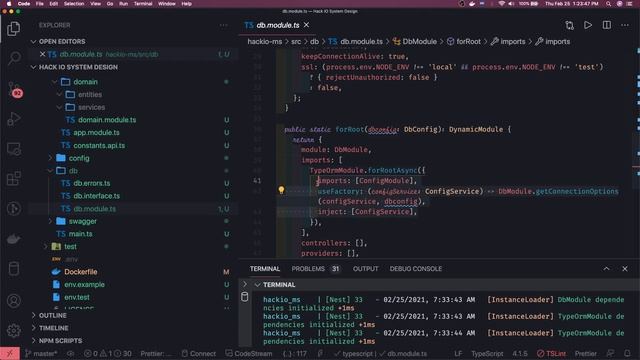The height and width of the screenshot is (360, 640).
Task: Open db.errors.ts in the explorer
Action: 91,183
